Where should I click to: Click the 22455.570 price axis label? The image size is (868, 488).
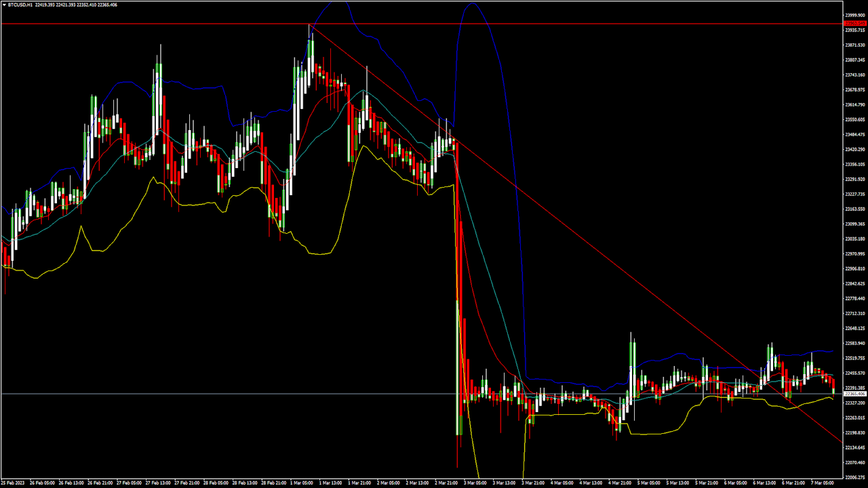[x=854, y=373]
